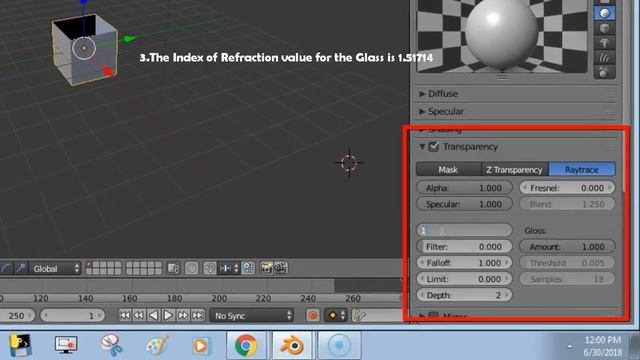Uncheck the Transparency checkbox
The width and height of the screenshot is (640, 360).
434,147
